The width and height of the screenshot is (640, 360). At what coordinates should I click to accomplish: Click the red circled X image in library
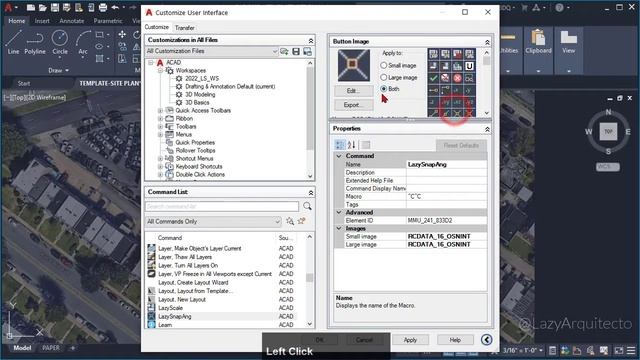point(458,78)
